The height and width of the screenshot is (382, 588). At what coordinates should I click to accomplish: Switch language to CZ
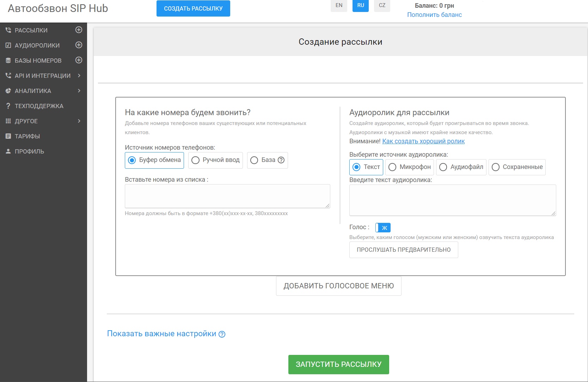pyautogui.click(x=382, y=6)
